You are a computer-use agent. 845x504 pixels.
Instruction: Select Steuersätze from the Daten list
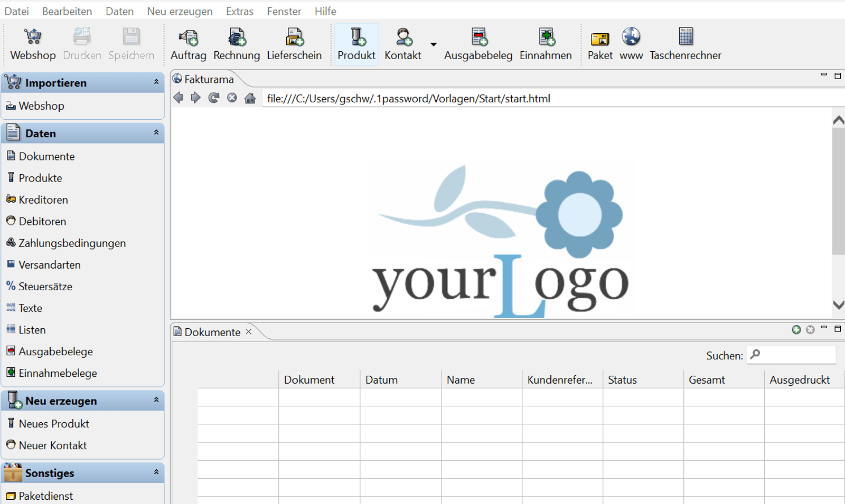pyautogui.click(x=45, y=287)
